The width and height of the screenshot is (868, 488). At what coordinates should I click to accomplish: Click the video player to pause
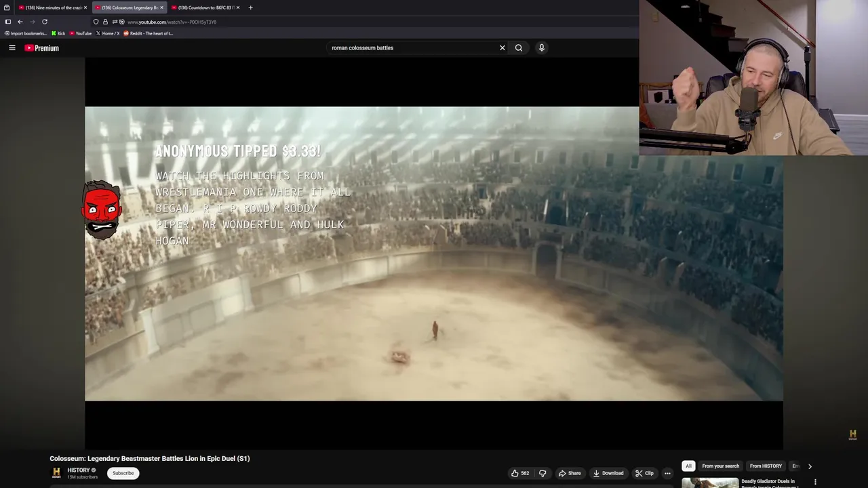(x=434, y=253)
